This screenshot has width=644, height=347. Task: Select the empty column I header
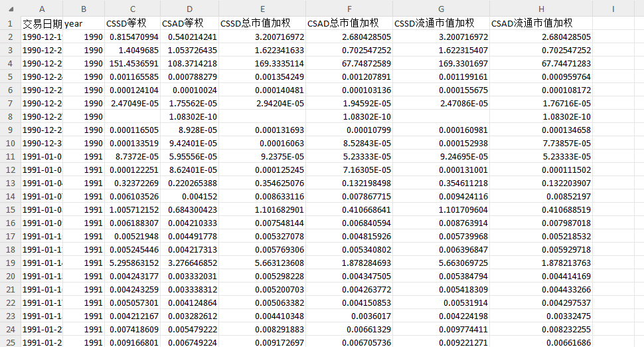612,9
